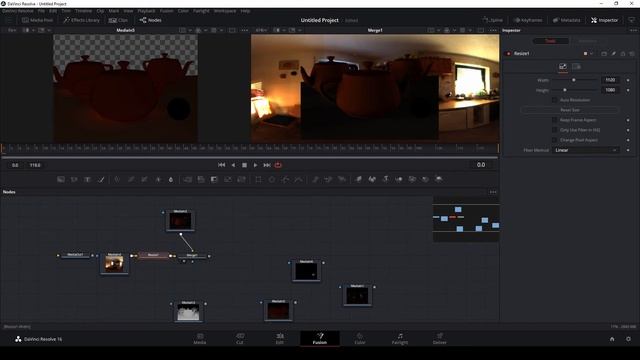Open project manager home icon
The height and width of the screenshot is (360, 640).
click(x=612, y=339)
